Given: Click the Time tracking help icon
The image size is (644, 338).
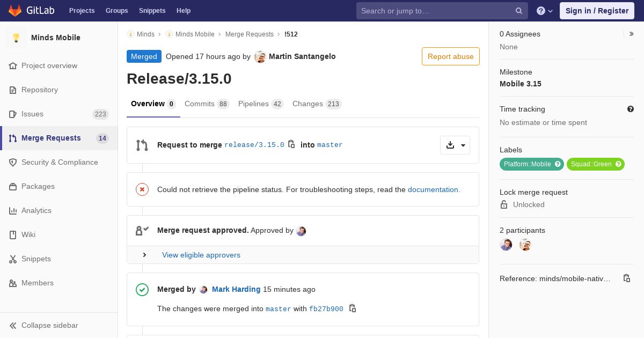Looking at the screenshot, I should 631,109.
